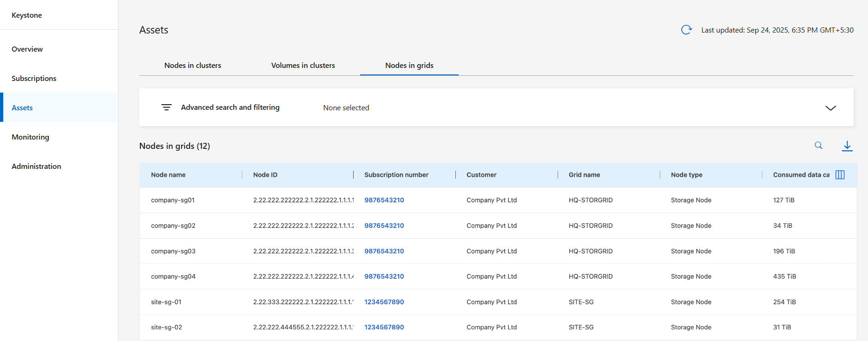Select the Nodes in grids tab

point(409,66)
